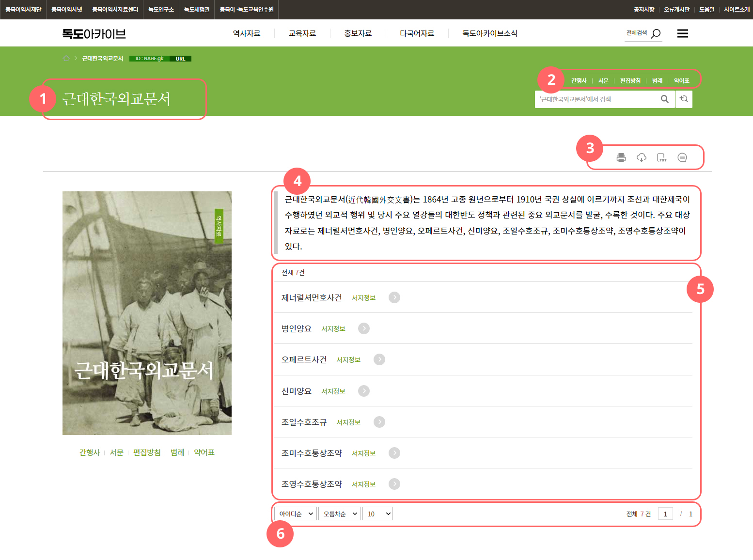Click the home icon in breadcrumb
Image resolution: width=753 pixels, height=560 pixels.
66,59
